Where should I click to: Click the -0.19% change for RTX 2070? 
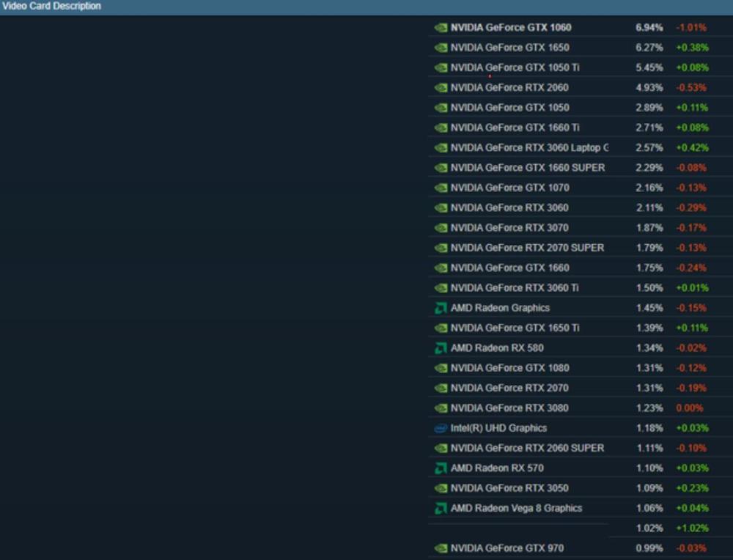click(x=691, y=388)
